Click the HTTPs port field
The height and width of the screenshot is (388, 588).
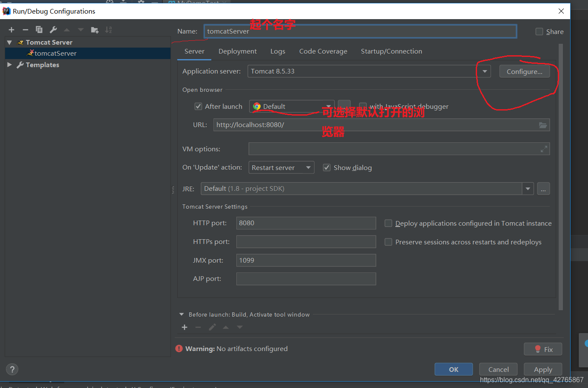(306, 242)
